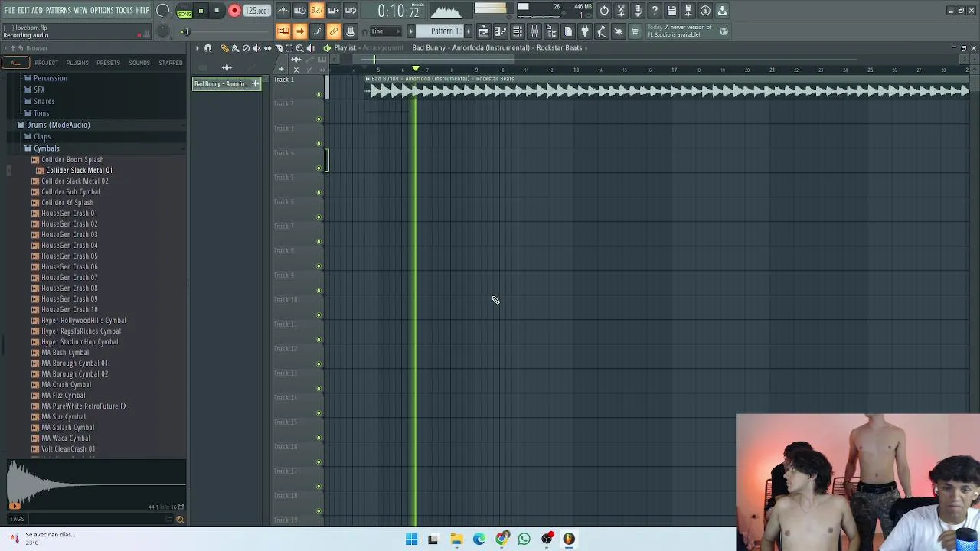Image resolution: width=980 pixels, height=551 pixels.
Task: Adjust the master pitch knob
Action: [x=162, y=31]
